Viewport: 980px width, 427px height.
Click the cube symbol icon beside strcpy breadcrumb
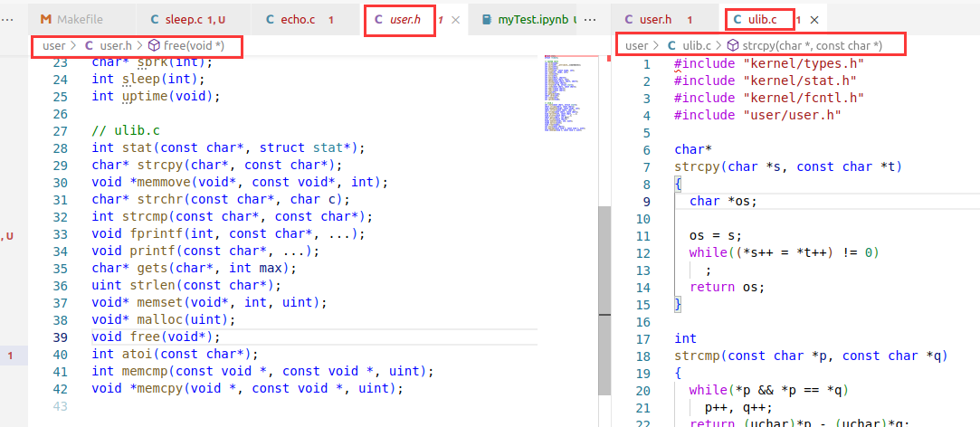click(x=732, y=45)
